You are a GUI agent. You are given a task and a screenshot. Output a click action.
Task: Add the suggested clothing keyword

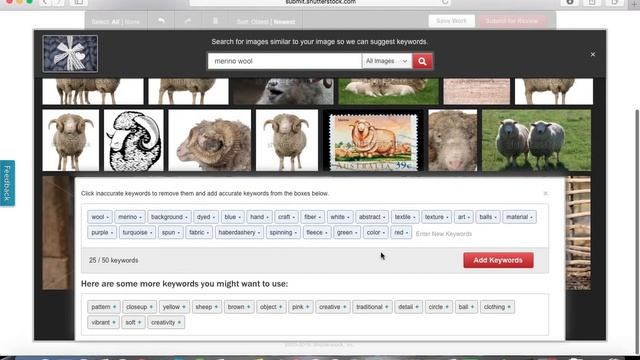497,307
